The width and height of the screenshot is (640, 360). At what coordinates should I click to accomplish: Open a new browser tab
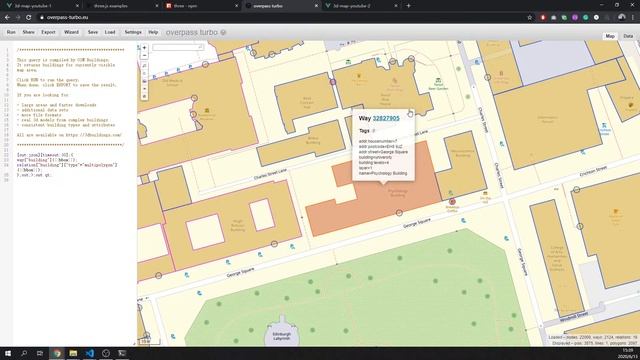tap(408, 6)
